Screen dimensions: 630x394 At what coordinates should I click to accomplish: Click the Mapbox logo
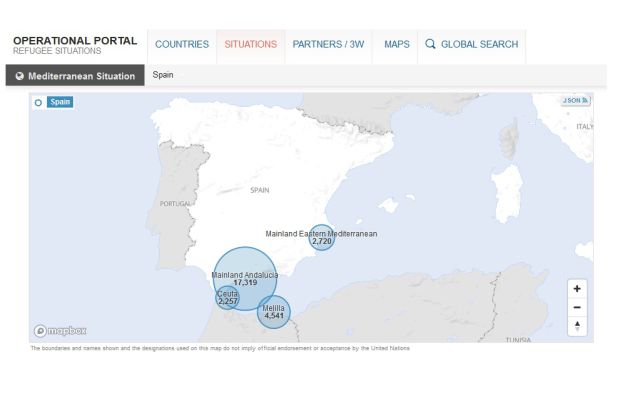(x=60, y=331)
